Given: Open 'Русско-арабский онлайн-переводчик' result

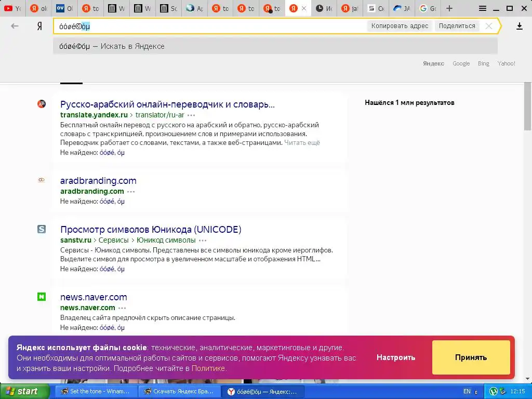Looking at the screenshot, I should tap(167, 104).
